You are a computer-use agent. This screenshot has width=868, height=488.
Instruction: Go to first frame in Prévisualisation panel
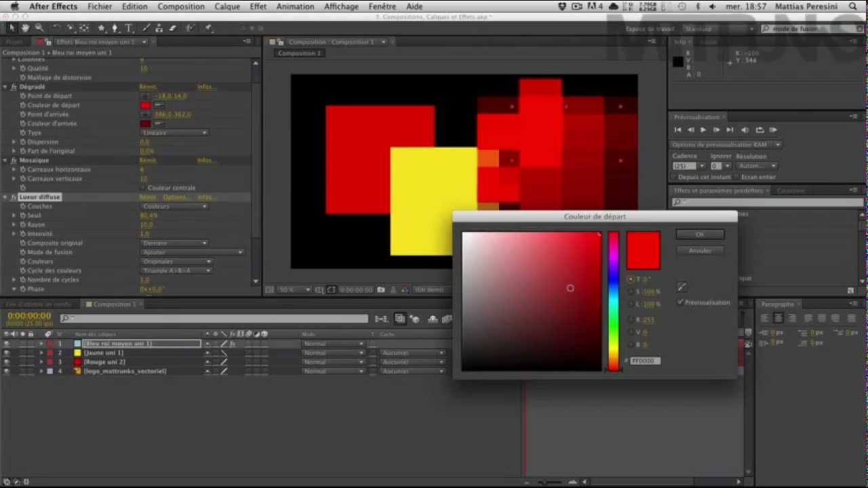[x=677, y=129]
